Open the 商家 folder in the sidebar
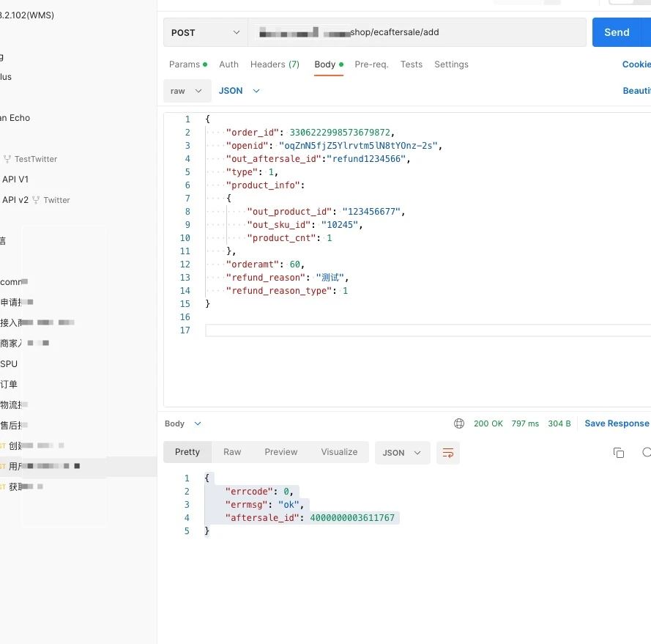Image resolution: width=651 pixels, height=644 pixels. click(24, 343)
